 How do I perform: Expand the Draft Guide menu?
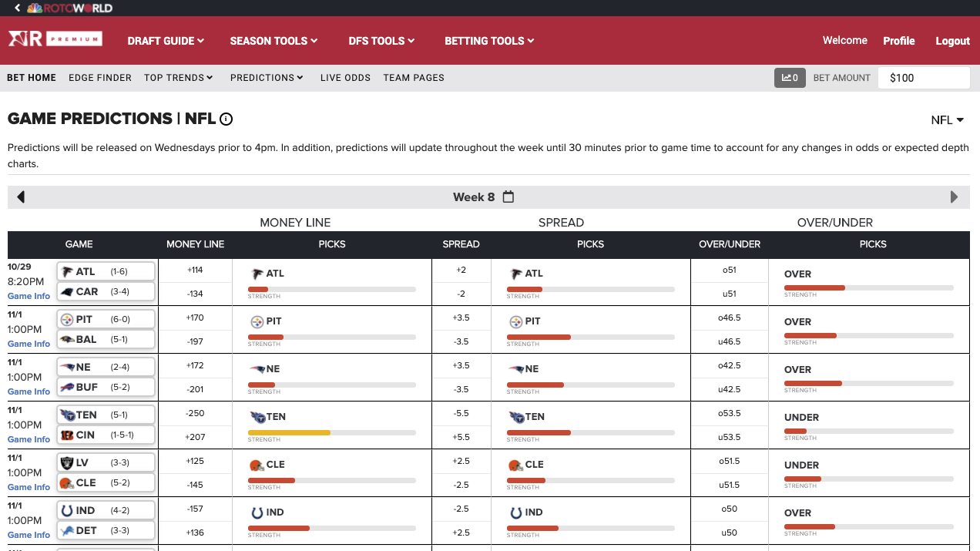[x=166, y=41]
